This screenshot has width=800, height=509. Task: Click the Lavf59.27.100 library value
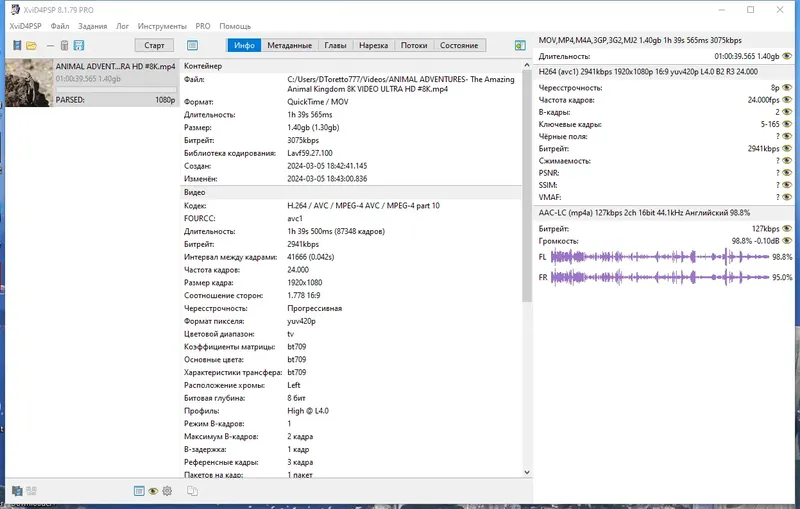click(x=310, y=153)
